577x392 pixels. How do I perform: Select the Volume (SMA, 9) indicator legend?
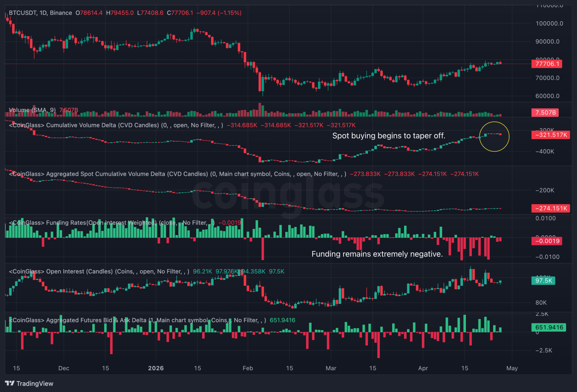[32, 110]
